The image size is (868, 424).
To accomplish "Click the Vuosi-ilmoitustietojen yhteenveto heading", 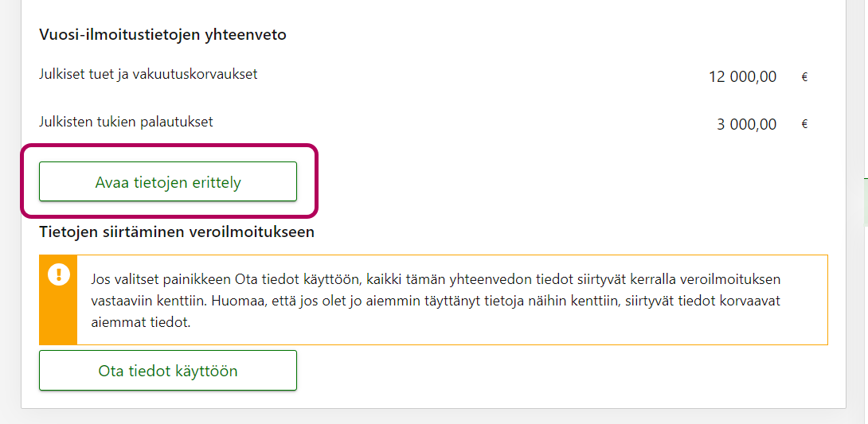I will pos(162,35).
